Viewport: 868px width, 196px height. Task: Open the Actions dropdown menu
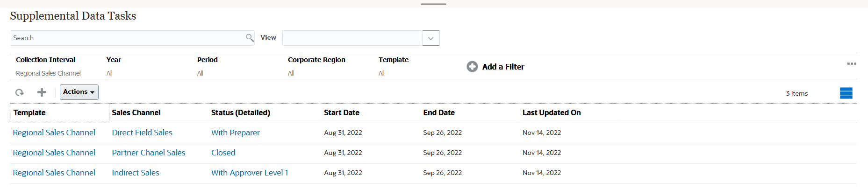[x=79, y=92]
